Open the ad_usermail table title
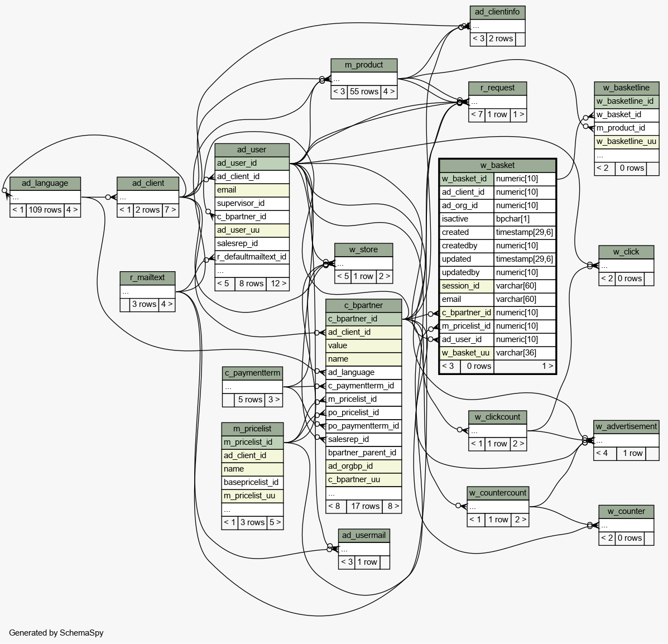 click(x=364, y=536)
